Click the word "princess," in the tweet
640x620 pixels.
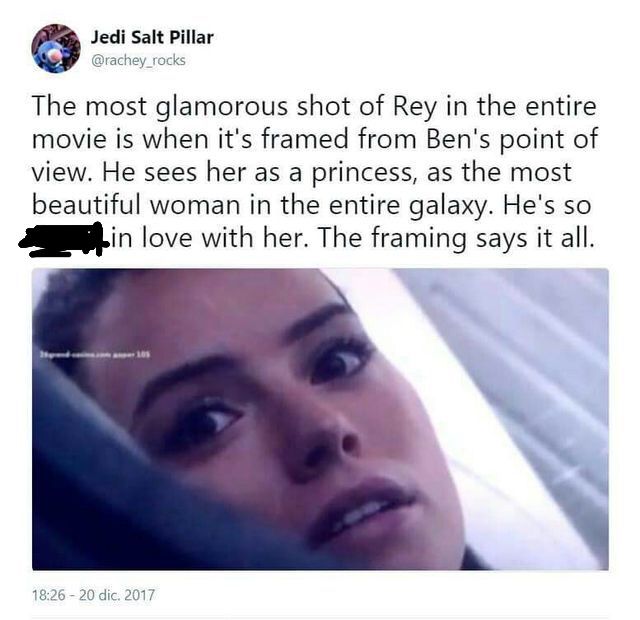tap(362, 173)
